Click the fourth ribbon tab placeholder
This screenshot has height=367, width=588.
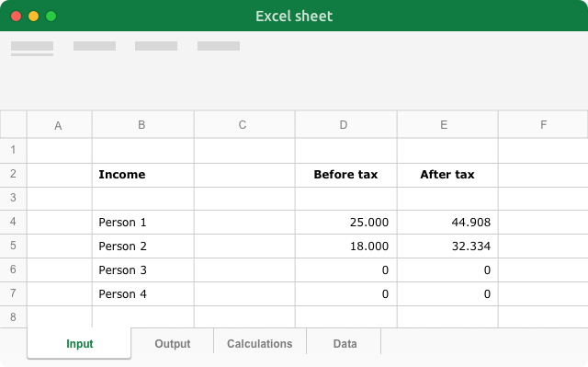[x=219, y=46]
